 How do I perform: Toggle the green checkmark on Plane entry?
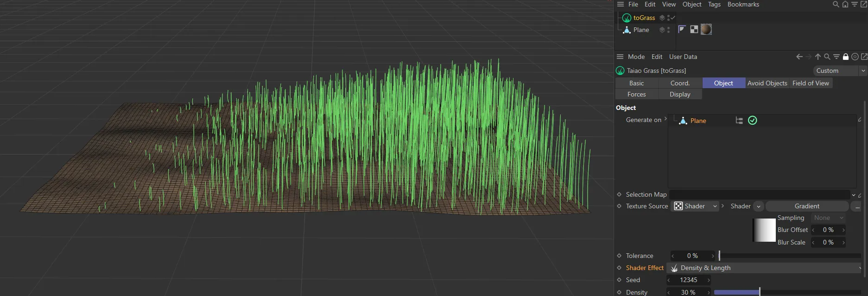[x=753, y=121]
